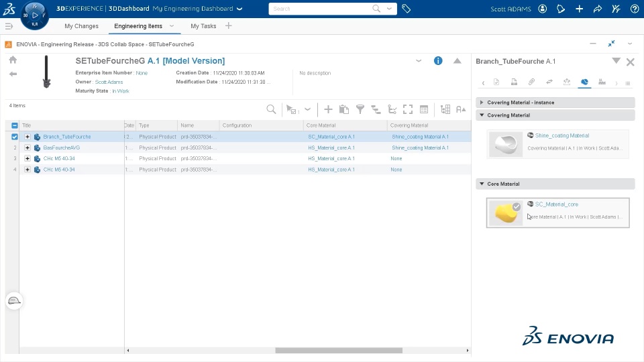Switch to the My Tasks tab
The height and width of the screenshot is (362, 644).
203,26
